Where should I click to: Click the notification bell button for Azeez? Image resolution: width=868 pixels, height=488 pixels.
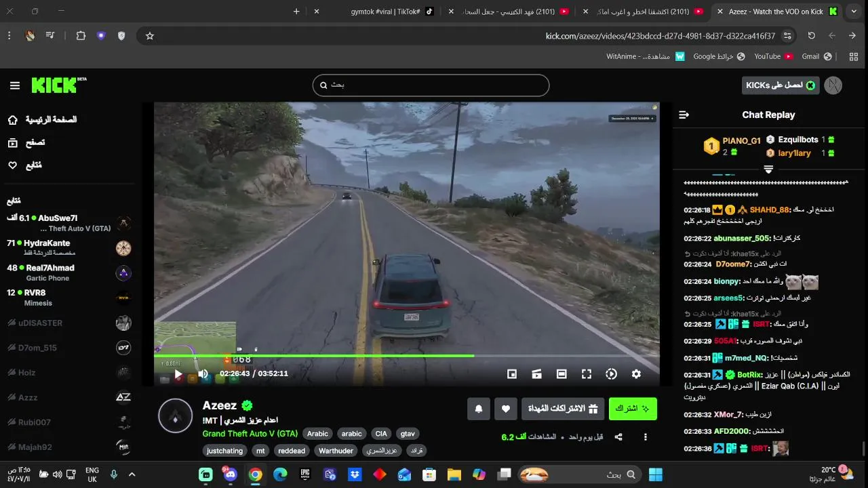tap(479, 409)
